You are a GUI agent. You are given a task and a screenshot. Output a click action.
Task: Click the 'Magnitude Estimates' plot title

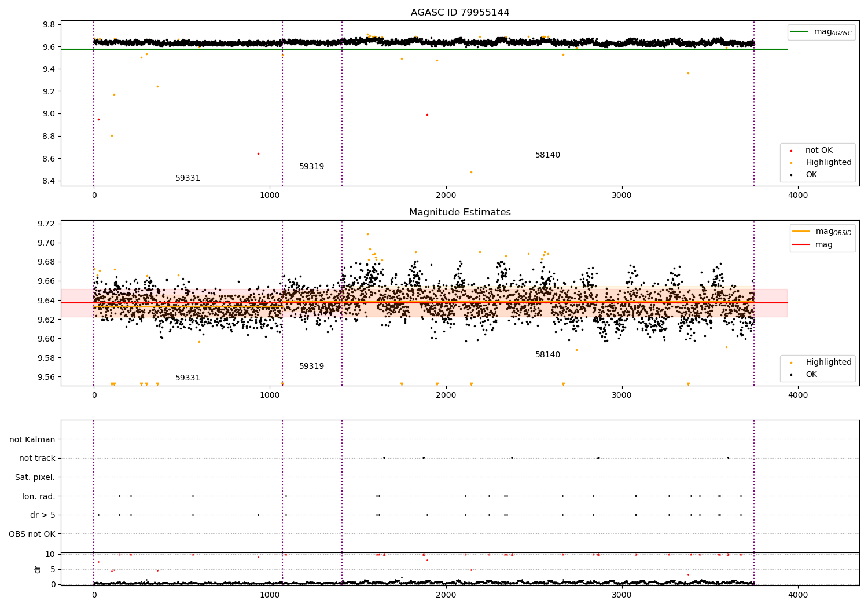click(x=460, y=213)
